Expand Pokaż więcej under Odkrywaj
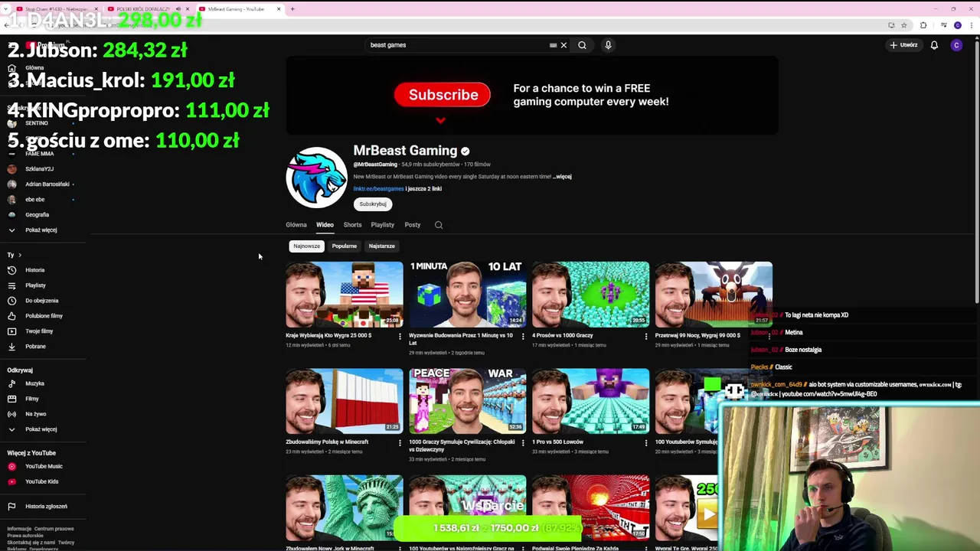The image size is (980, 551). pos(42,429)
